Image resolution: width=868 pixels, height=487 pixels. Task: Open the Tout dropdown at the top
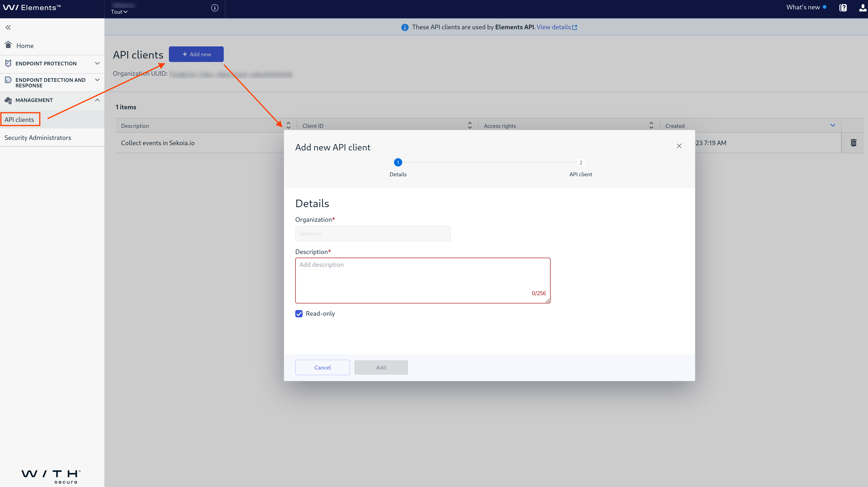[119, 11]
